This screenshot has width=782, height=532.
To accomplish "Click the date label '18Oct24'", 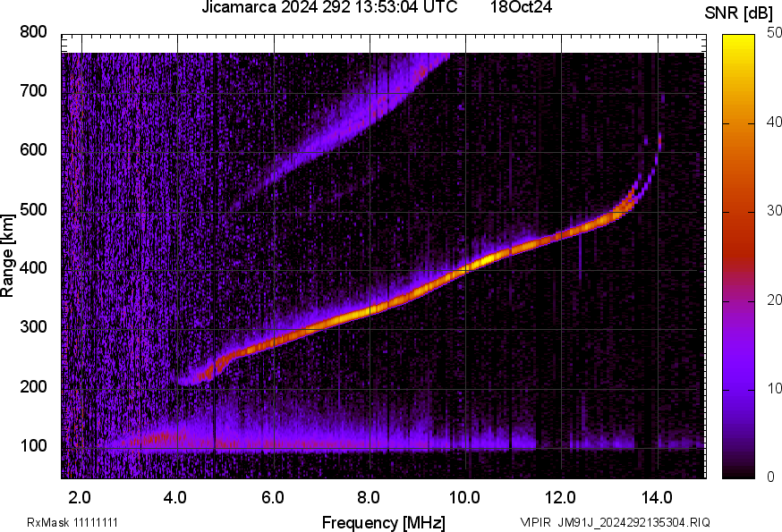I will pos(521,7).
